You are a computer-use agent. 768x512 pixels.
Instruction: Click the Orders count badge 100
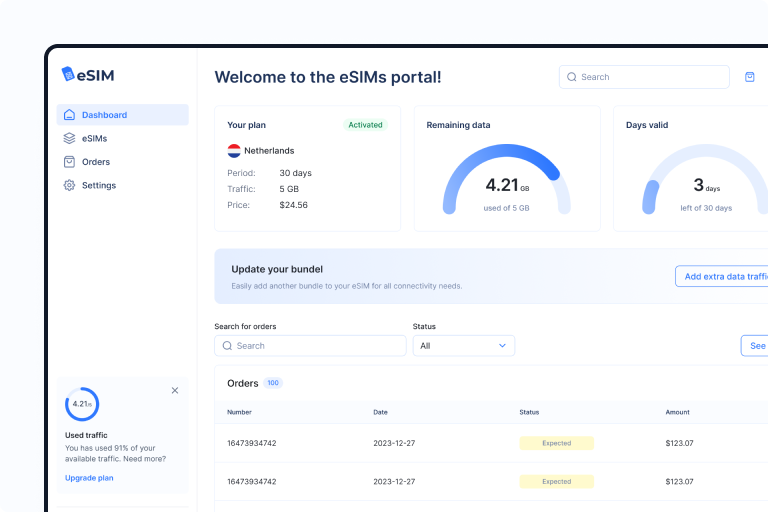click(x=273, y=383)
